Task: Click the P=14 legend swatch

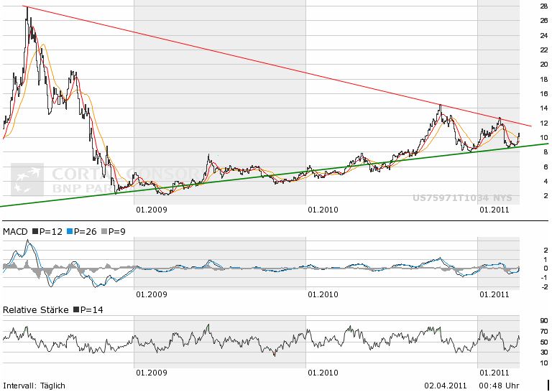Action: (76, 309)
